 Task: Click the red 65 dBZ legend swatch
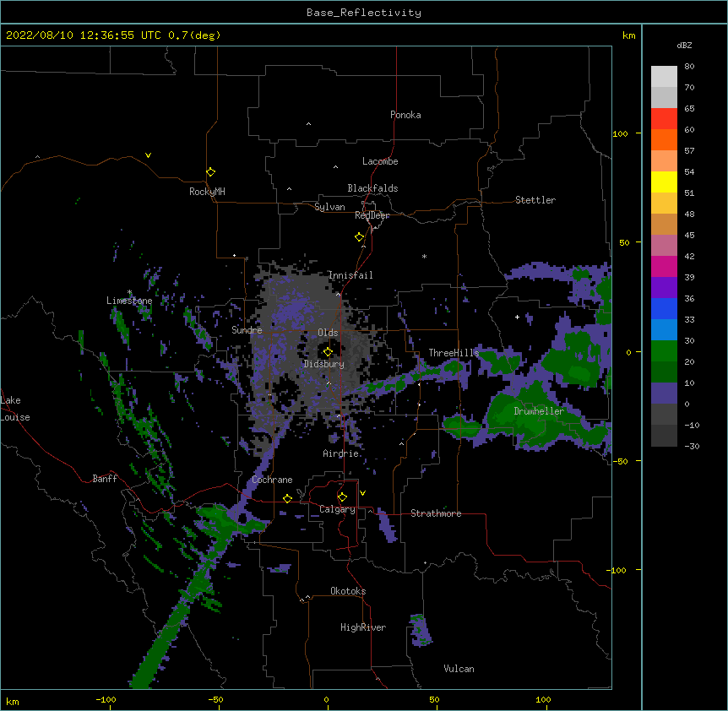point(664,118)
